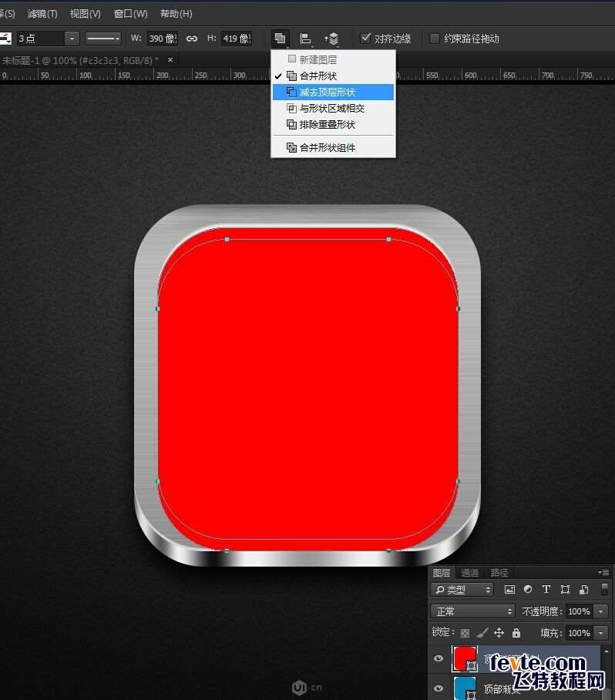Hide the red top shape layer via eye icon
This screenshot has width=615, height=700.
439,658
